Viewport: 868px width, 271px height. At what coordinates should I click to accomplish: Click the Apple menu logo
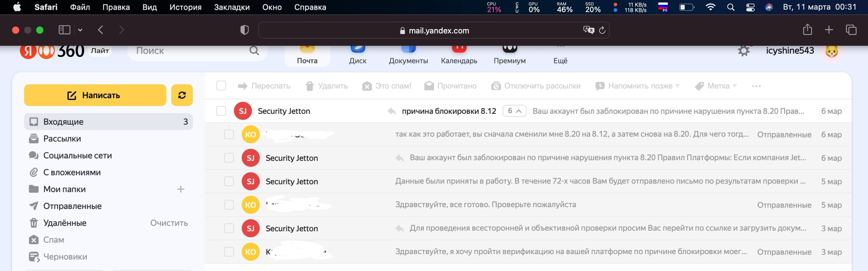[17, 7]
